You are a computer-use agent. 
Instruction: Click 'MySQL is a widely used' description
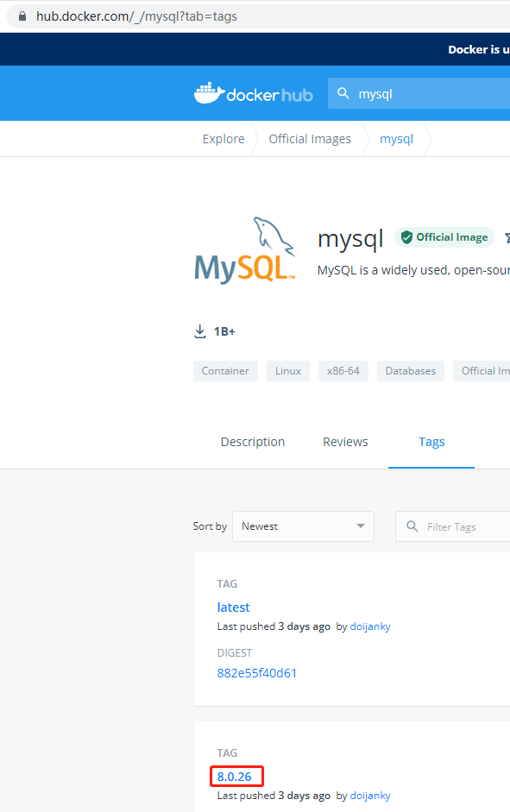[x=413, y=270]
